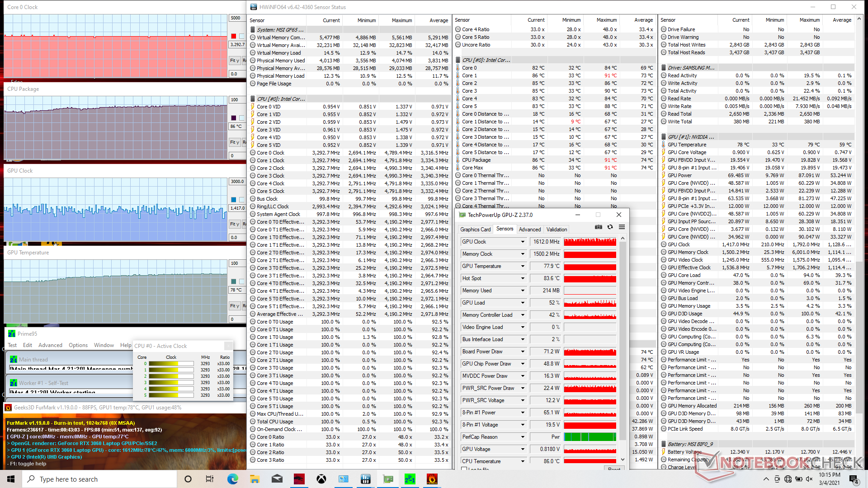The image size is (868, 488).
Task: Open the Mail app from the taskbar
Action: click(x=277, y=479)
